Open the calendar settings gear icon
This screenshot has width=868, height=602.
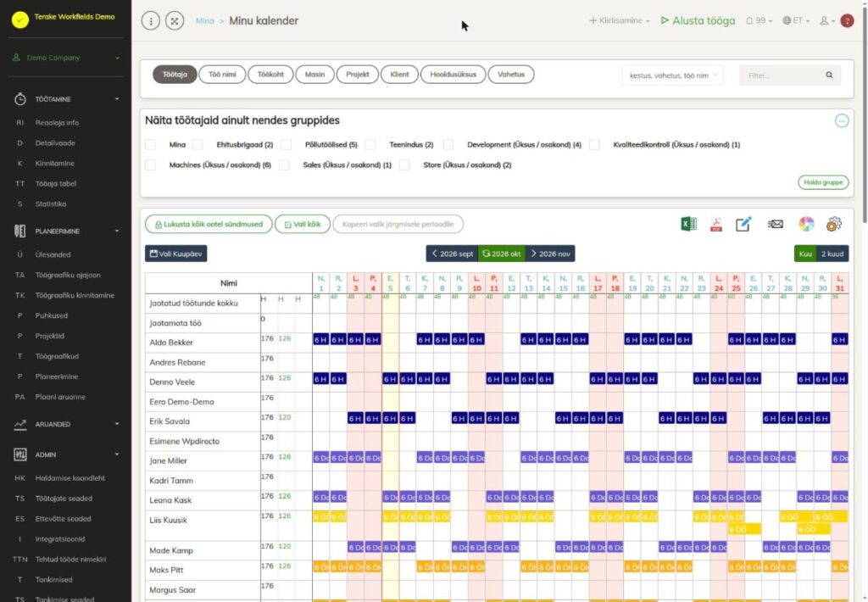[834, 224]
